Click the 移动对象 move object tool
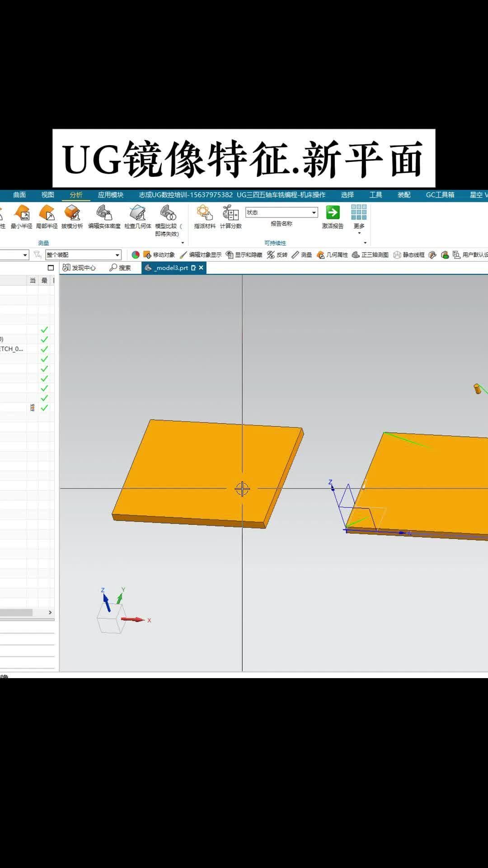The width and height of the screenshot is (488, 868). [x=159, y=255]
